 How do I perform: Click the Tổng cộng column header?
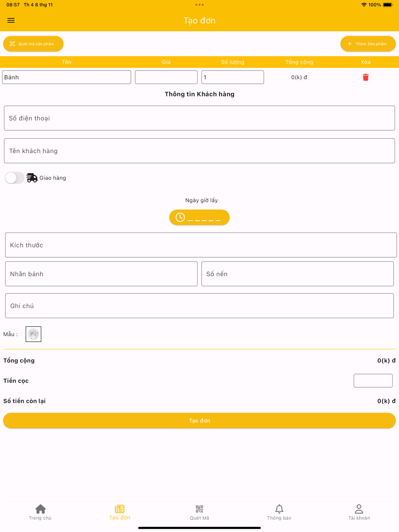pos(299,62)
